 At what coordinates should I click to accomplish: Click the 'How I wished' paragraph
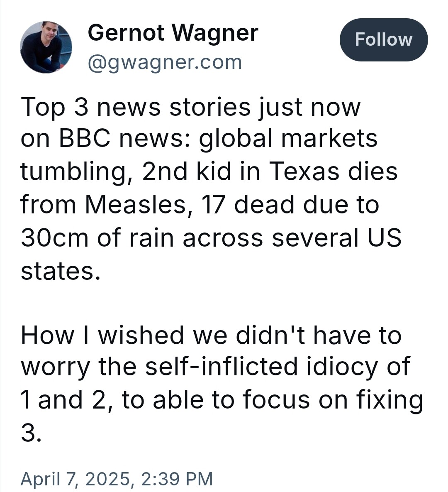pos(222,384)
